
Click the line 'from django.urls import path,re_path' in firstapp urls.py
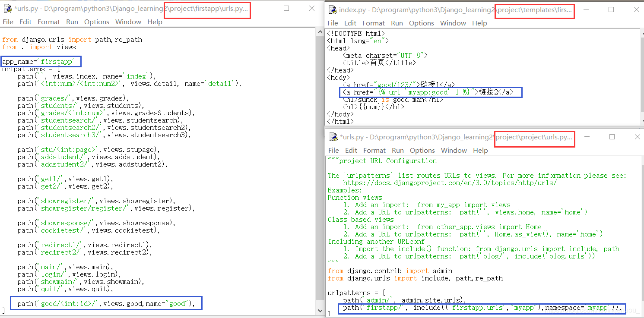pos(72,40)
